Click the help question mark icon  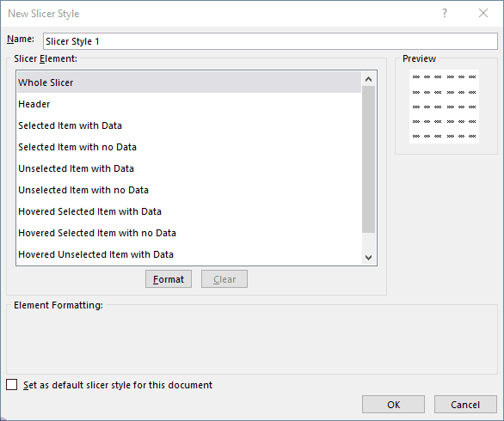click(444, 13)
